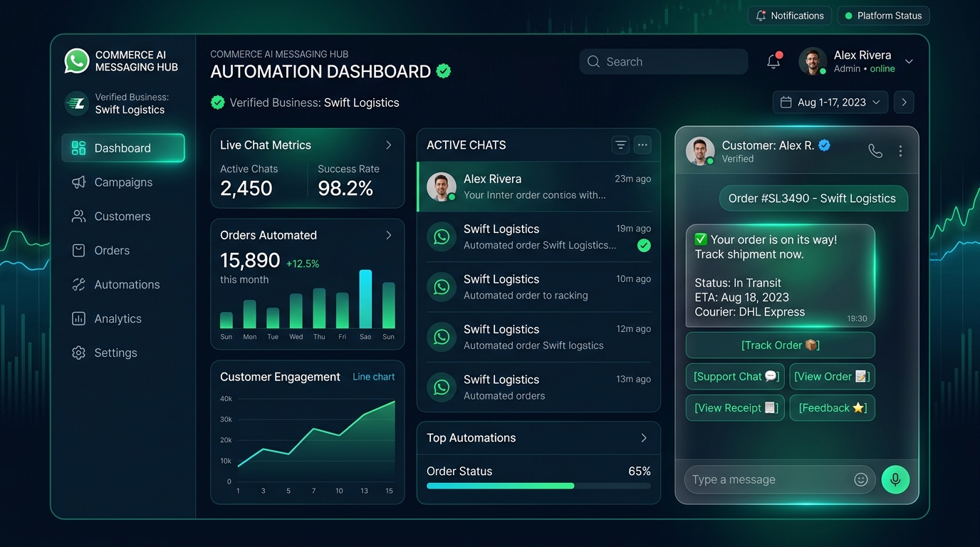Go to the next date range with arrow
This screenshot has width=980, height=547.
[x=904, y=103]
